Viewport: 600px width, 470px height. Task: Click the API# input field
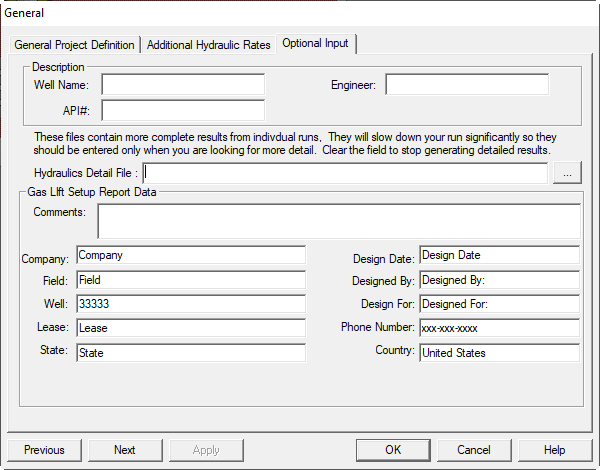(x=183, y=111)
